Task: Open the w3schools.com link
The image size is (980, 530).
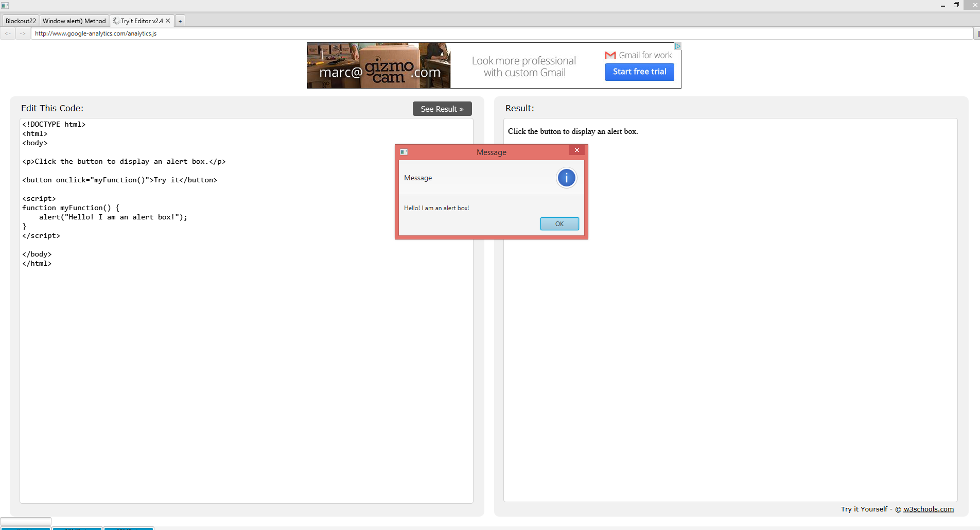Action: 927,509
